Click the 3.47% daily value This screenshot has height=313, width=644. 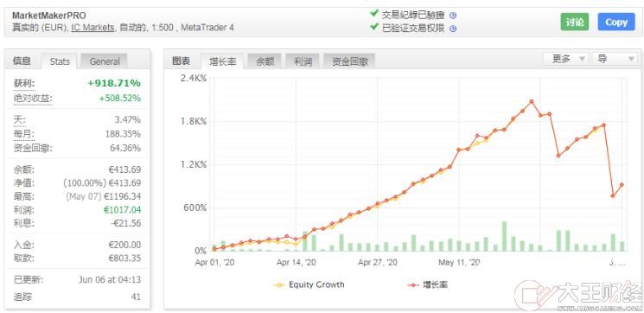click(x=127, y=120)
